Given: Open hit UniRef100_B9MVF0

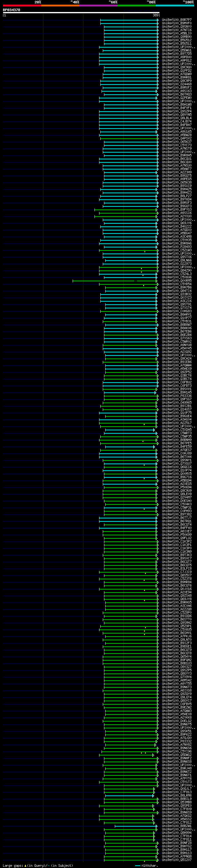Looking at the screenshot, I should [177, 23].
